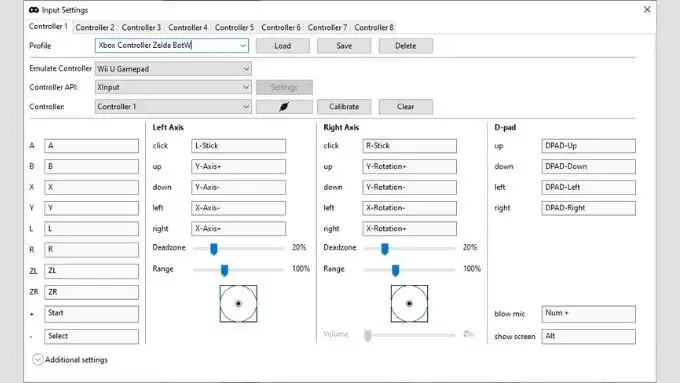Viewport: 680px width, 383px height.
Task: Click the Volume slider handle
Action: click(x=368, y=335)
